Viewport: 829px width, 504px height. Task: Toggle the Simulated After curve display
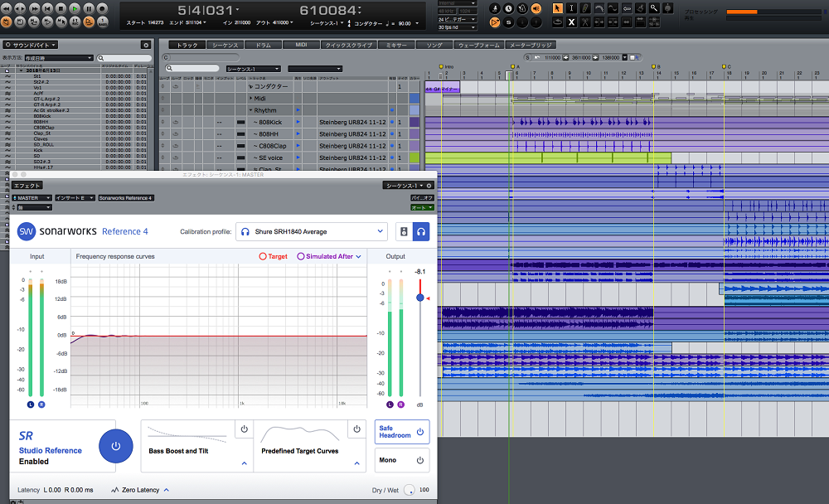click(x=324, y=256)
